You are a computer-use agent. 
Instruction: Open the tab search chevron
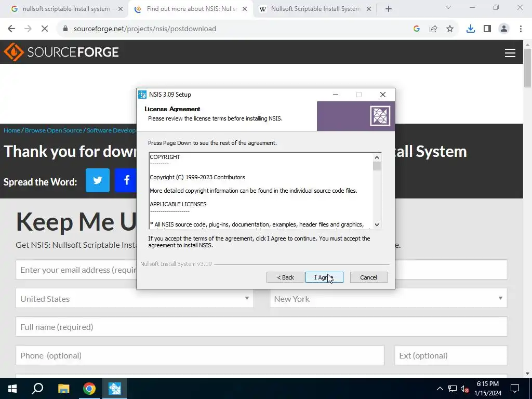448,7
